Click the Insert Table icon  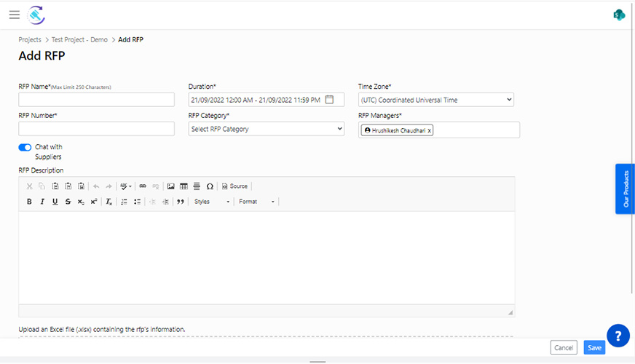[184, 186]
